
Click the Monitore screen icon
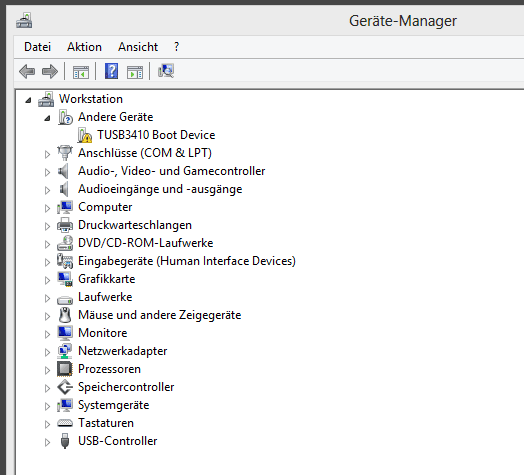[x=65, y=333]
